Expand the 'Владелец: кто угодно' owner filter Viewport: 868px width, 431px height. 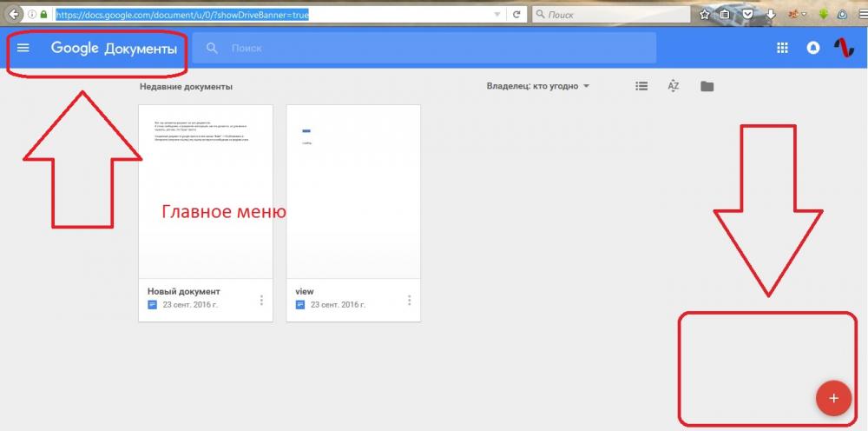click(538, 86)
